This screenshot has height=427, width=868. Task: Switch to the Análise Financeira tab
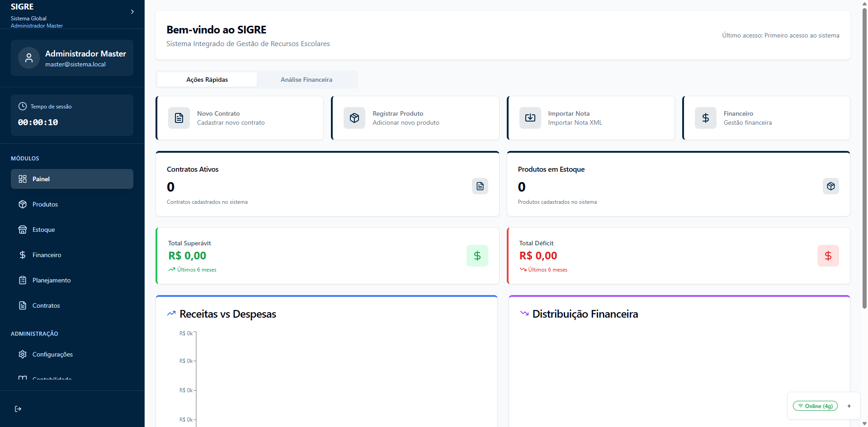tap(307, 80)
